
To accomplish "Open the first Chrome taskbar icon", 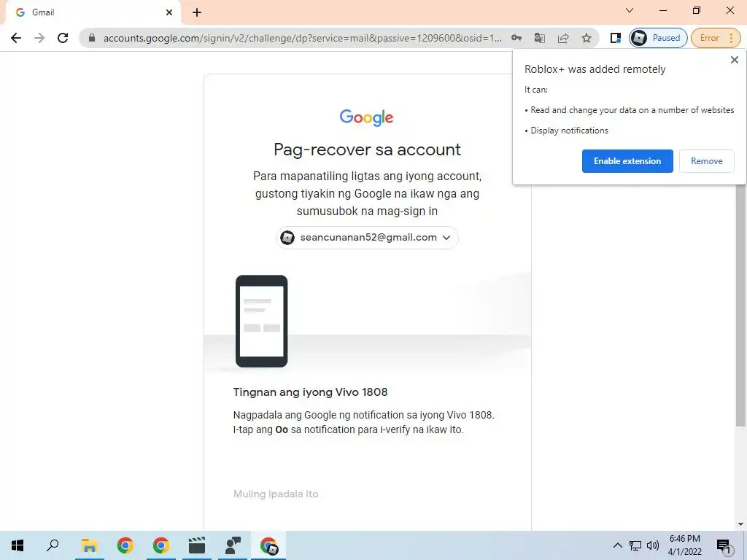I will click(x=125, y=545).
